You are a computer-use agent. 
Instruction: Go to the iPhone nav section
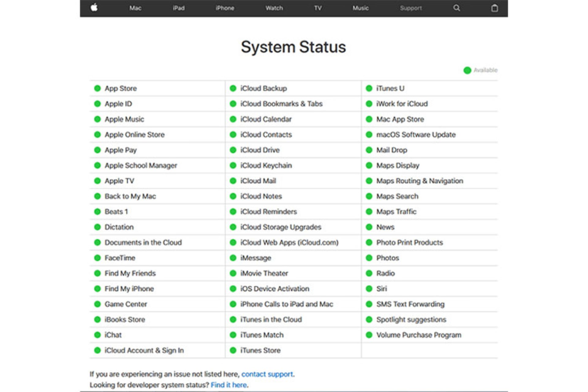pos(225,8)
